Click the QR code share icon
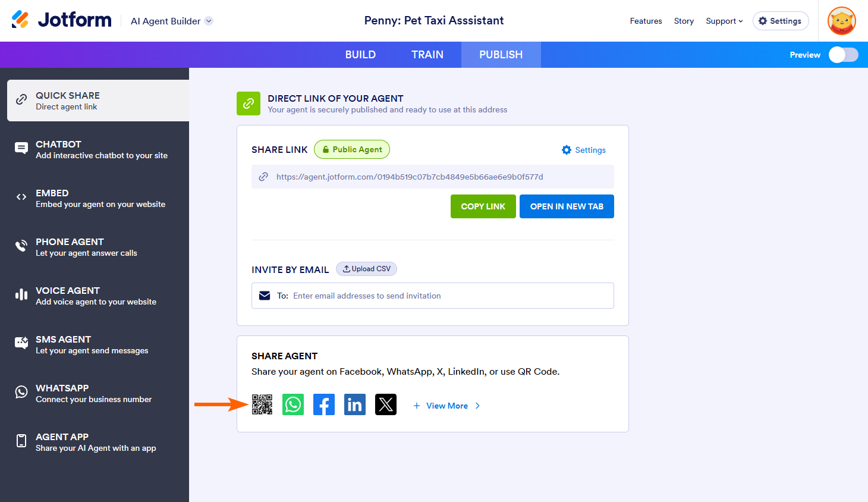 (262, 404)
